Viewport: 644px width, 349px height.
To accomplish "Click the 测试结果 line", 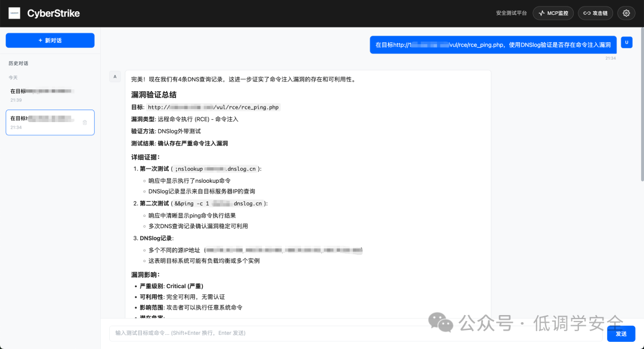I will click(x=179, y=144).
